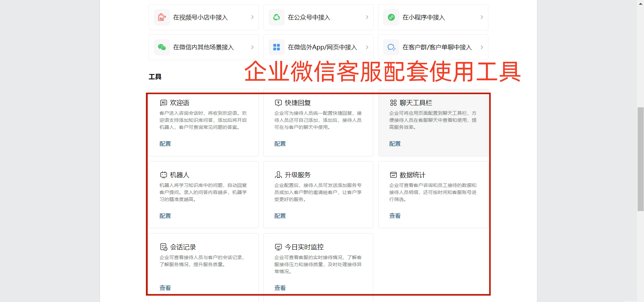Click the 欢迎语 card icon
This screenshot has width=644, height=302.
pyautogui.click(x=163, y=103)
